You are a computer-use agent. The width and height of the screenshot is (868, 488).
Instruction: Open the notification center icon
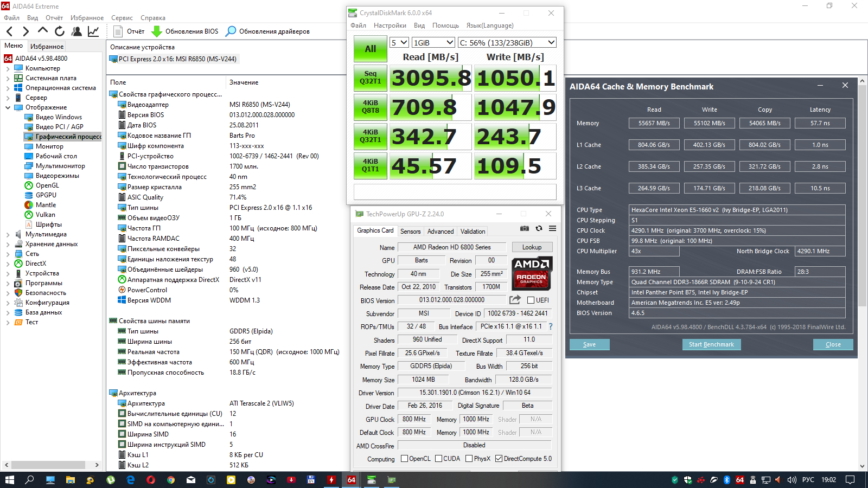click(850, 480)
